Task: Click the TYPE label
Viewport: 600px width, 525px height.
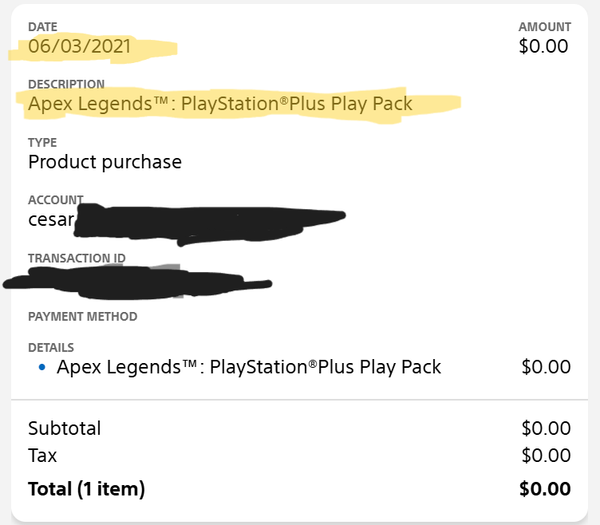Action: coord(42,142)
